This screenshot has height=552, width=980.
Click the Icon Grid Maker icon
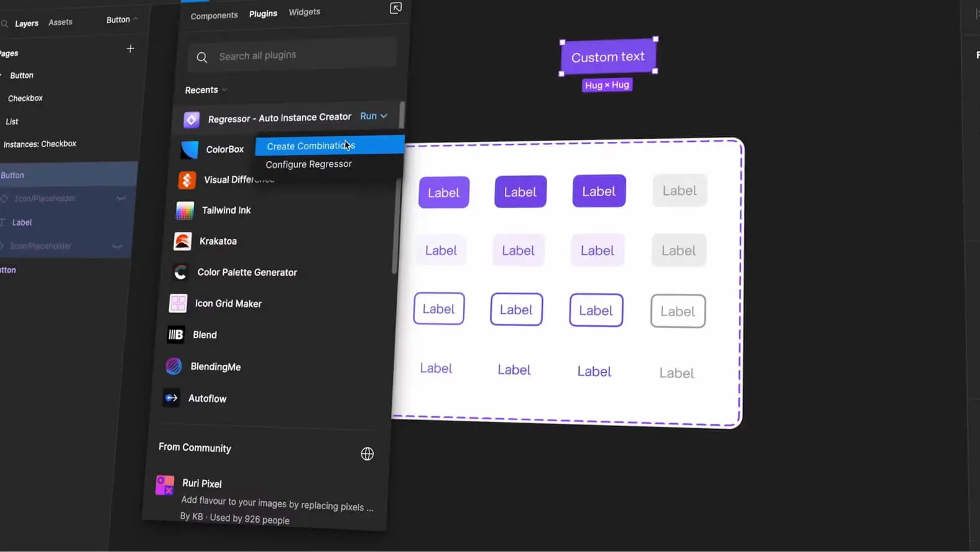(x=178, y=304)
